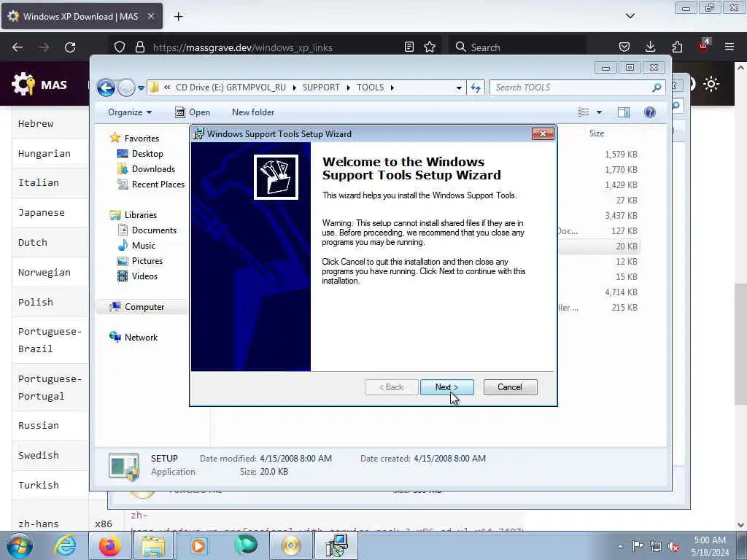Open a new Firefox tab

(178, 17)
